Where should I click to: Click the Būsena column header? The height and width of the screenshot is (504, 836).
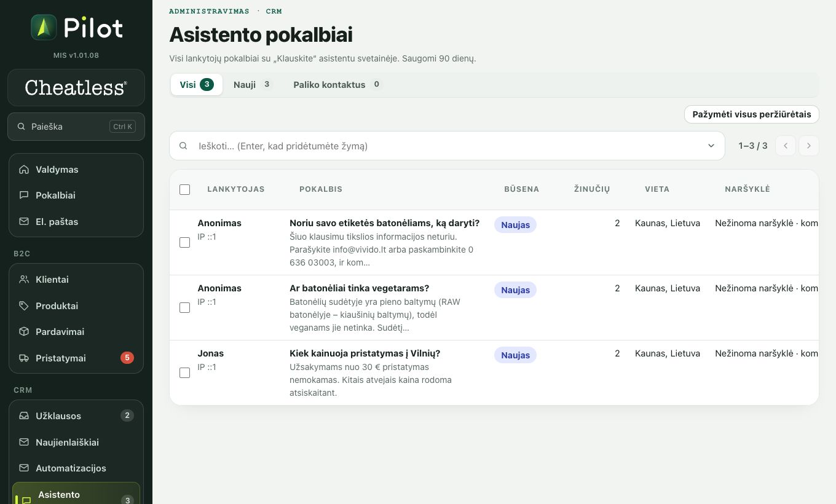point(522,189)
